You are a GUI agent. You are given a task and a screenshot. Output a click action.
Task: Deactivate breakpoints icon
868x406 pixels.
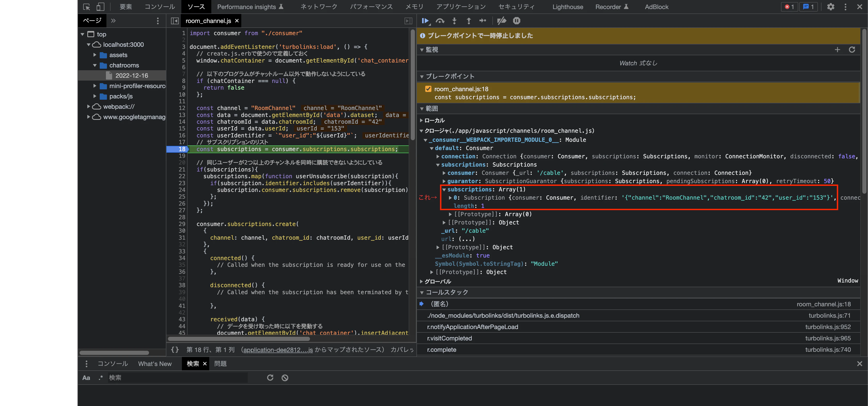(501, 21)
